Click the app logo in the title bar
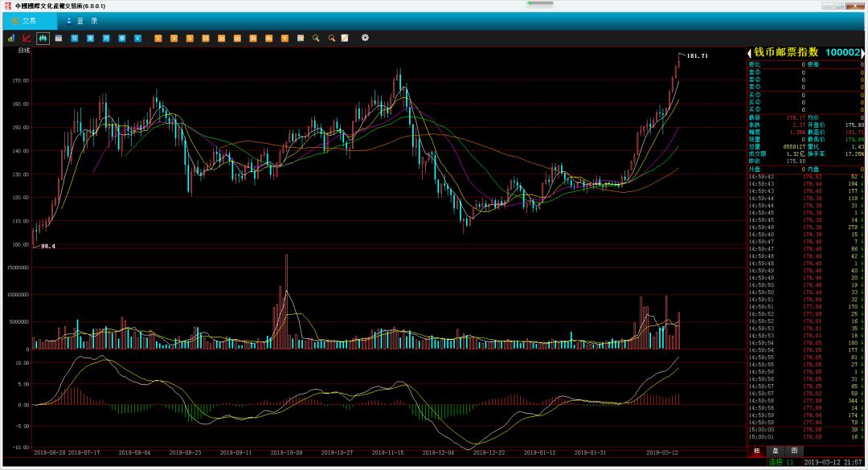The image size is (868, 470). point(8,6)
